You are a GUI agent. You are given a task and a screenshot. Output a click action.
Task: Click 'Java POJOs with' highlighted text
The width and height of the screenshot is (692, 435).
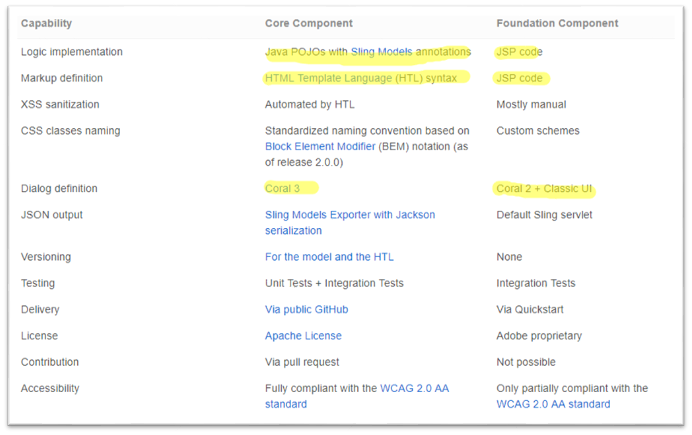(x=306, y=52)
